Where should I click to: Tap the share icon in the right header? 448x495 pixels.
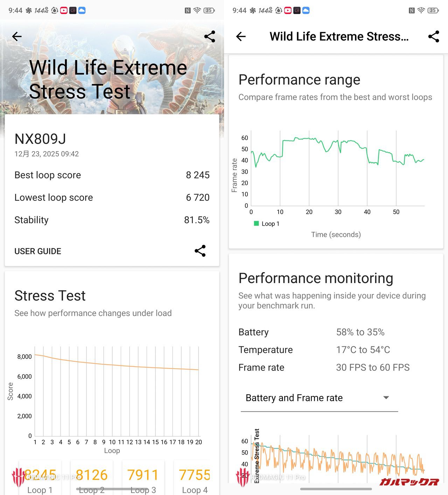tap(433, 36)
